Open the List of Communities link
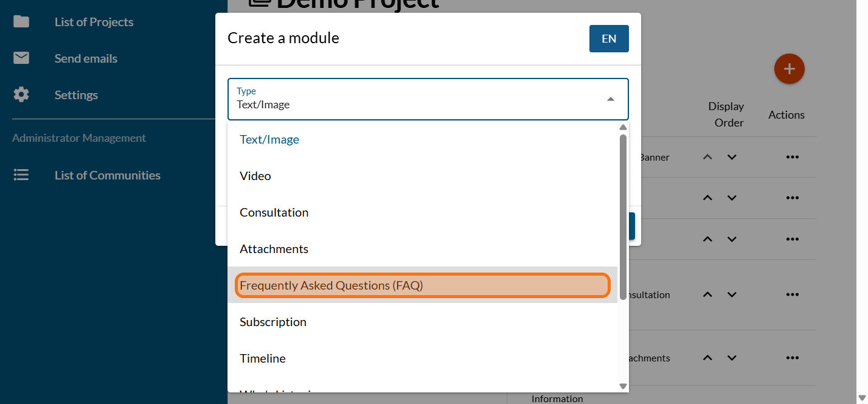 [x=108, y=175]
